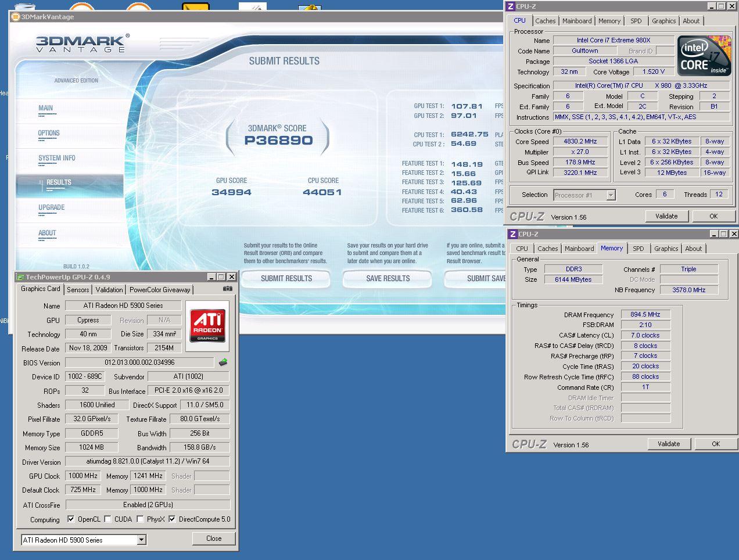Viewport: 739px width, 560px height.
Task: Click the GPU score 34994
Action: (231, 192)
